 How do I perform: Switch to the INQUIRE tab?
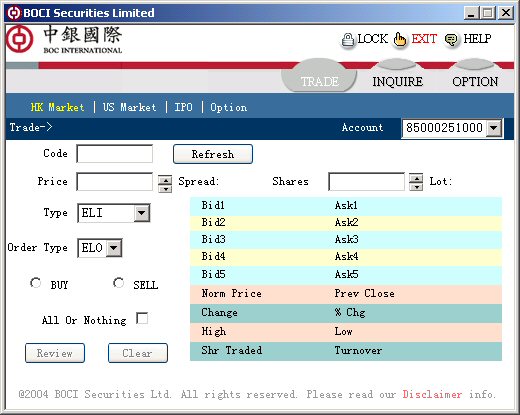(397, 81)
